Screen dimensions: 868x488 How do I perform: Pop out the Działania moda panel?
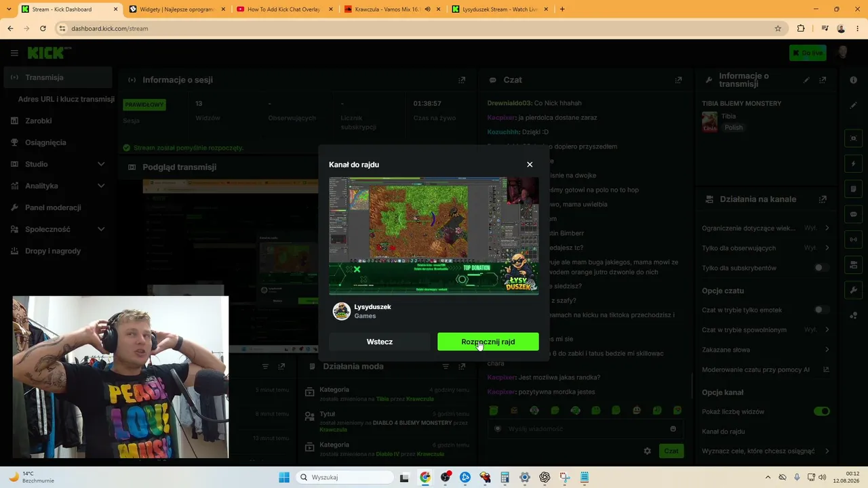[x=462, y=367]
